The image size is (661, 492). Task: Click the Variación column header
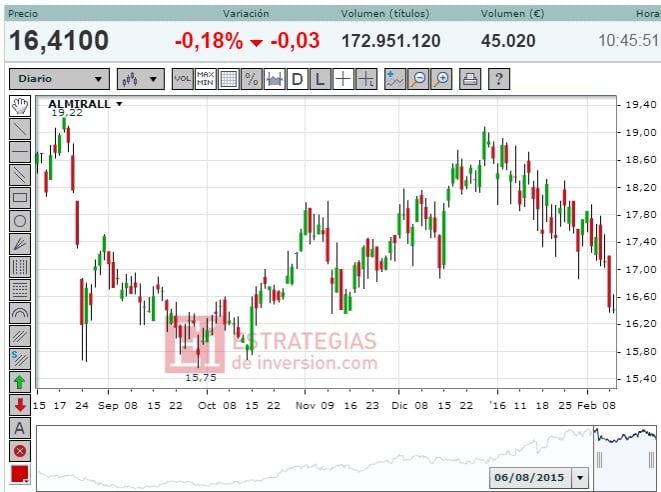[246, 13]
